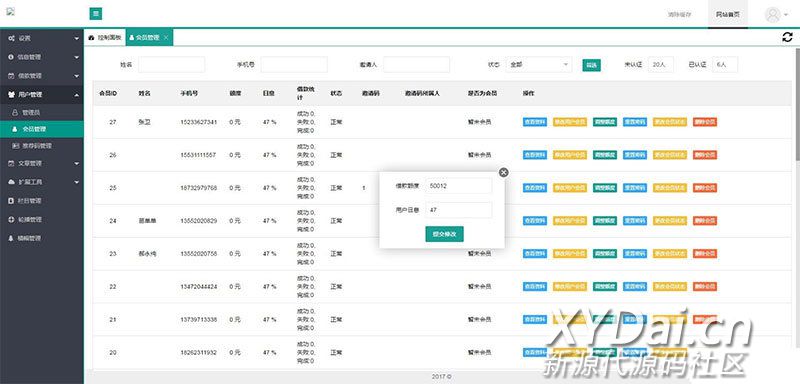The image size is (800, 384).
Task: Click the calendar icon beside 借款管理
Action: click(11, 75)
